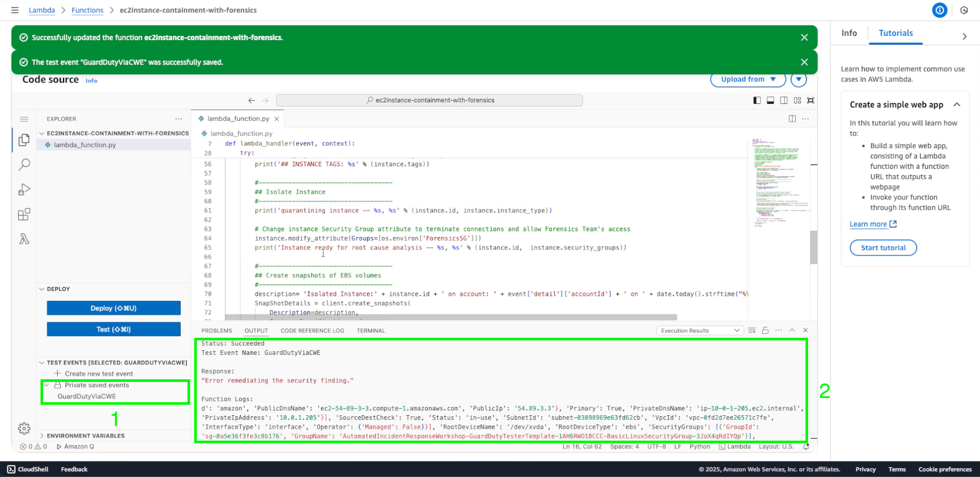Viewport: 980px width, 477px height.
Task: Click the Test button
Action: click(x=114, y=329)
